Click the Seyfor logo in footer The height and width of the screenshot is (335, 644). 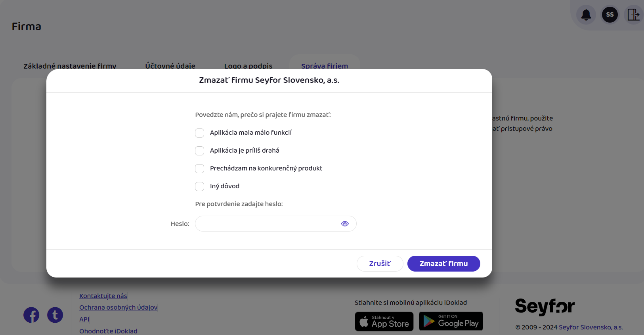545,306
